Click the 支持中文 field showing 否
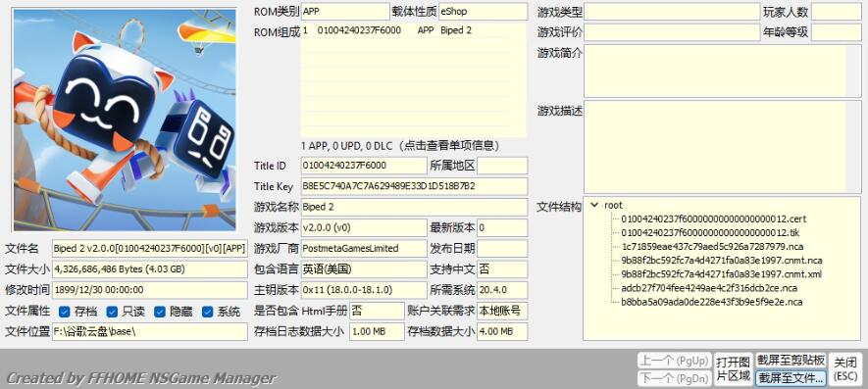 [x=502, y=269]
